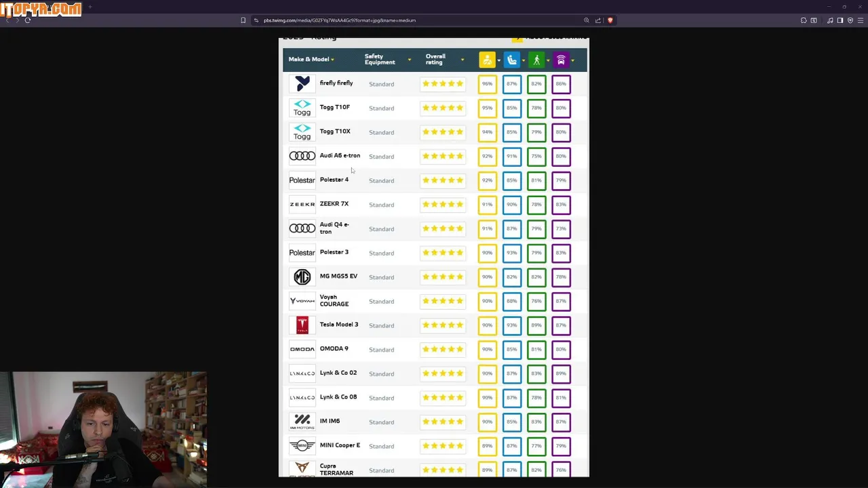Click the Make & Model column header

(x=309, y=60)
